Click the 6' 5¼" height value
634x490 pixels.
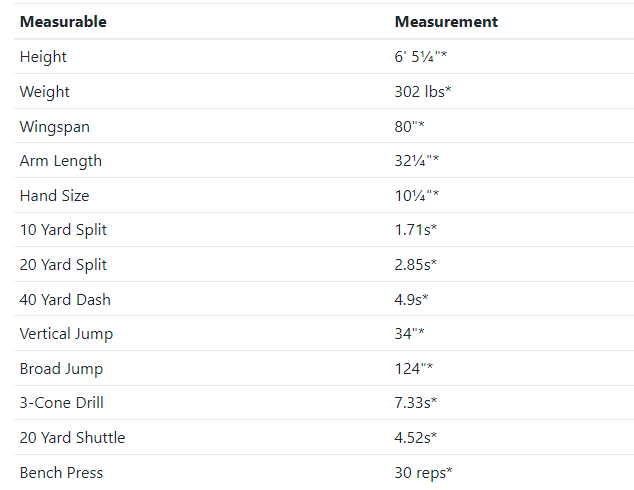[x=421, y=57]
